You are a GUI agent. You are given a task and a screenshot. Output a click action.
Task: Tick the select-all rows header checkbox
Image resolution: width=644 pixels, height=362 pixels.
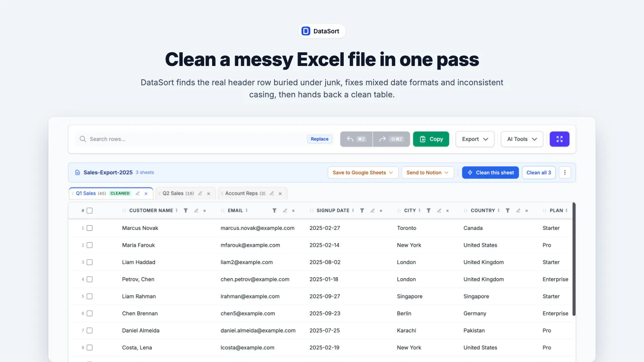[90, 211]
